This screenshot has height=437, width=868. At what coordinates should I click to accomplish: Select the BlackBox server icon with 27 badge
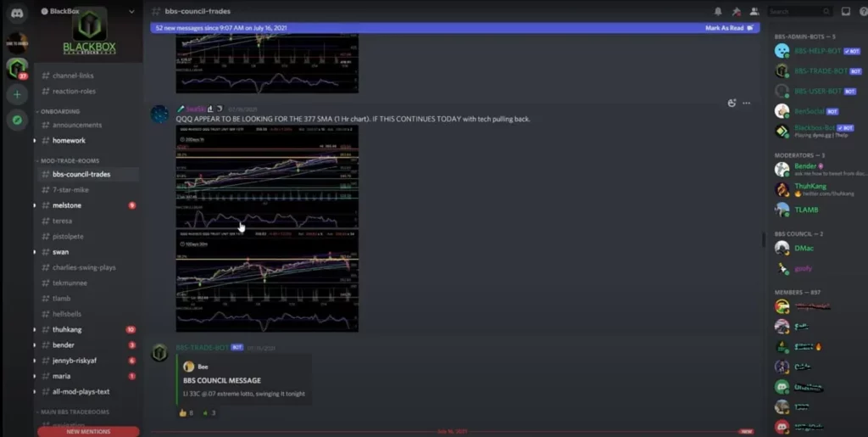[x=17, y=69]
